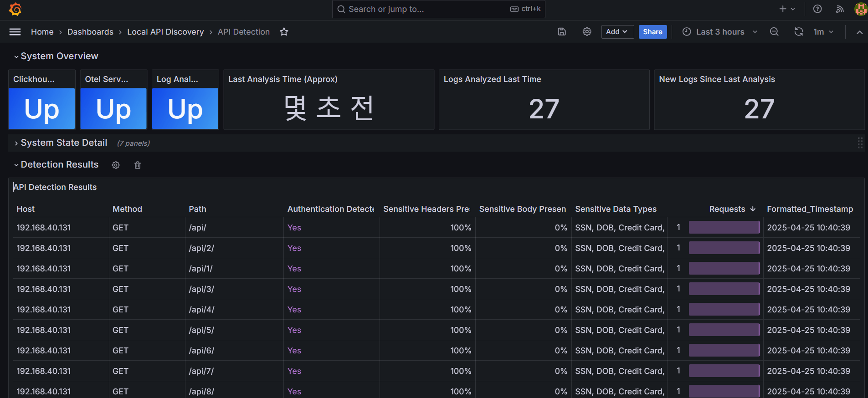The image size is (868, 398).
Task: Sort by the Formatted_Timestamp column
Action: pos(810,209)
